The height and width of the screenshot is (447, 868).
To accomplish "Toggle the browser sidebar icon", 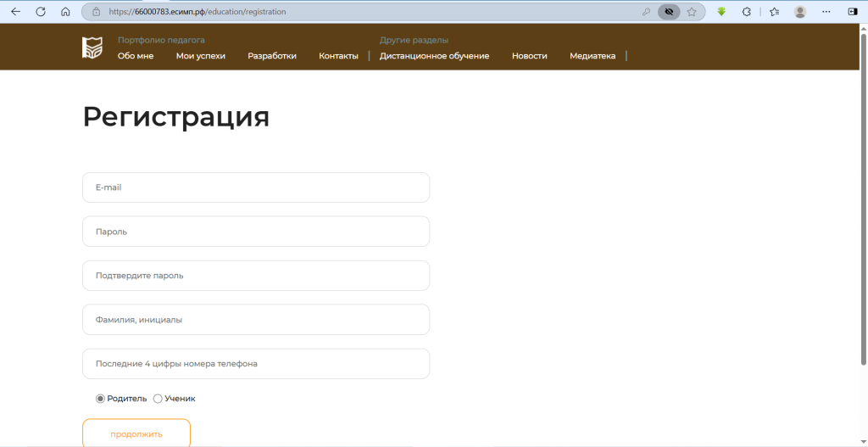I will (853, 12).
